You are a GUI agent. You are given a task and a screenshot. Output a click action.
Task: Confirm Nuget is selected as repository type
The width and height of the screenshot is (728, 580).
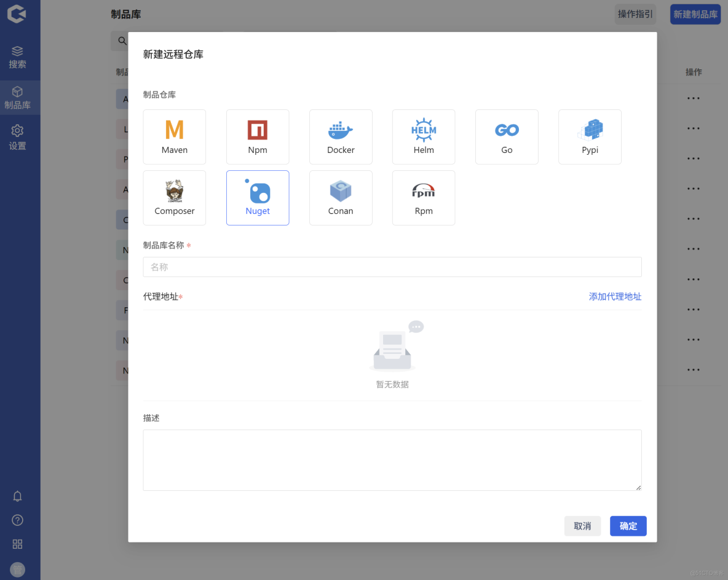(258, 197)
